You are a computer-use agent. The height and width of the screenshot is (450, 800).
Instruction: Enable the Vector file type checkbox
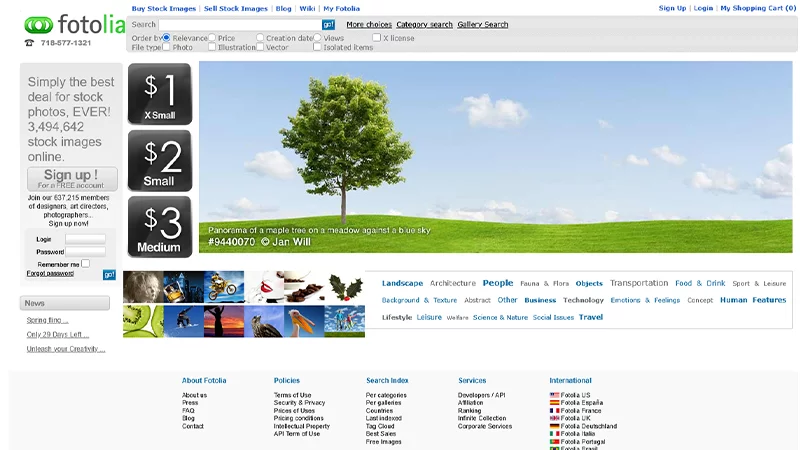(260, 47)
